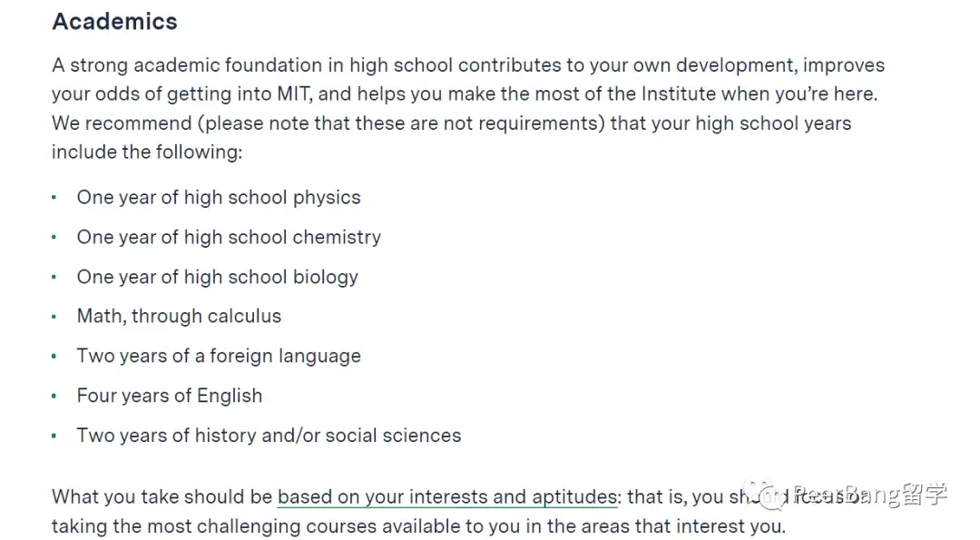Click the bullet dot beside high school physics
Viewport: 980px width, 540px height.
click(54, 198)
